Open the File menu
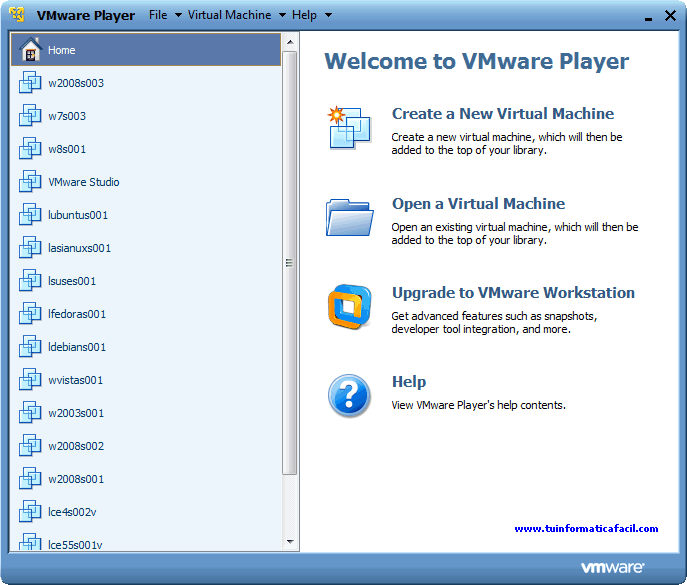This screenshot has height=585, width=687. click(158, 15)
